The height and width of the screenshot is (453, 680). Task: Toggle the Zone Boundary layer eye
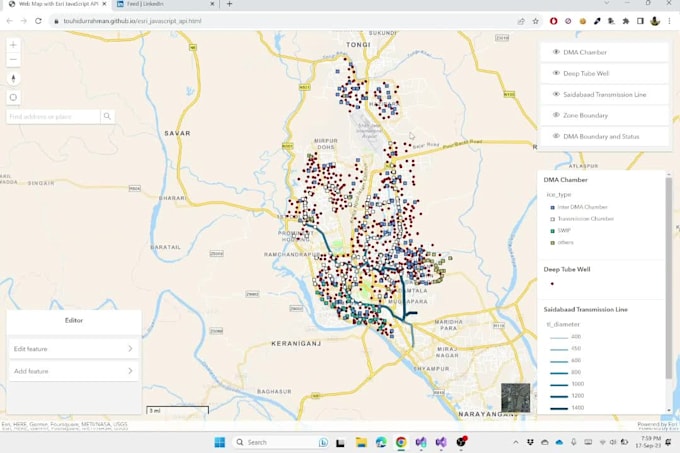(x=556, y=115)
